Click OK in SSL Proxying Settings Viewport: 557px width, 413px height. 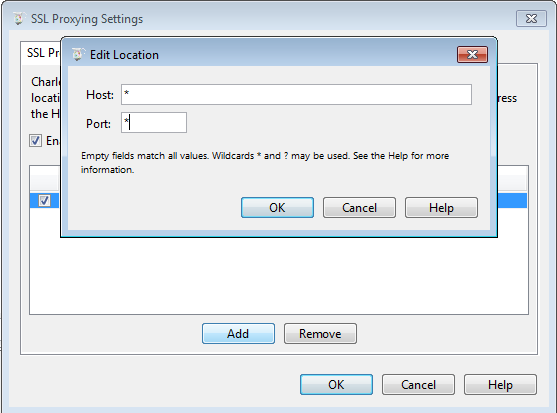pos(336,384)
